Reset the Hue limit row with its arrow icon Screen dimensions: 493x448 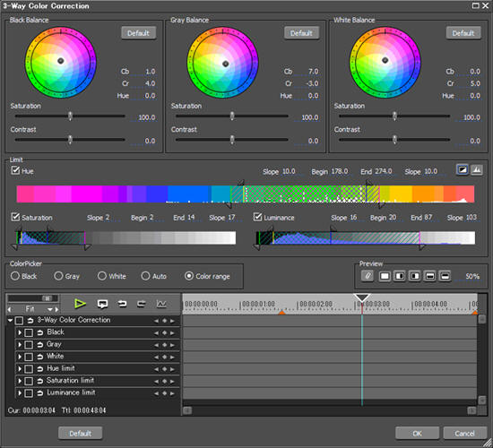[40, 369]
